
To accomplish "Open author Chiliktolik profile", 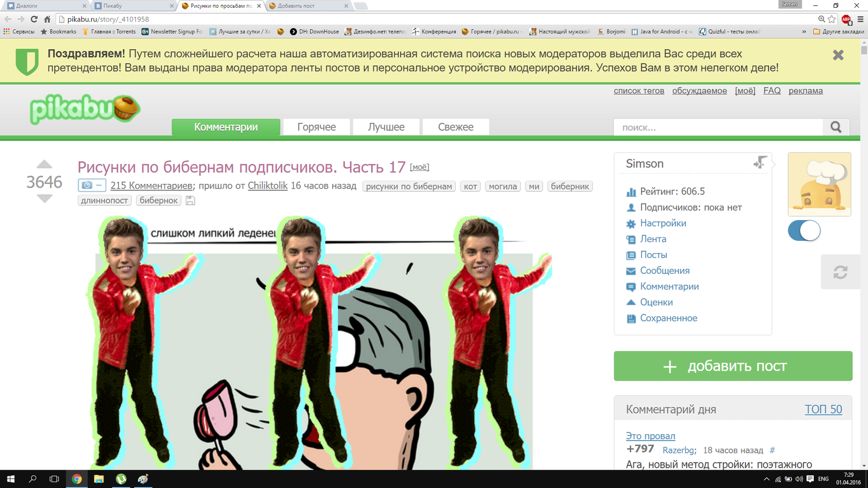I will pyautogui.click(x=267, y=185).
